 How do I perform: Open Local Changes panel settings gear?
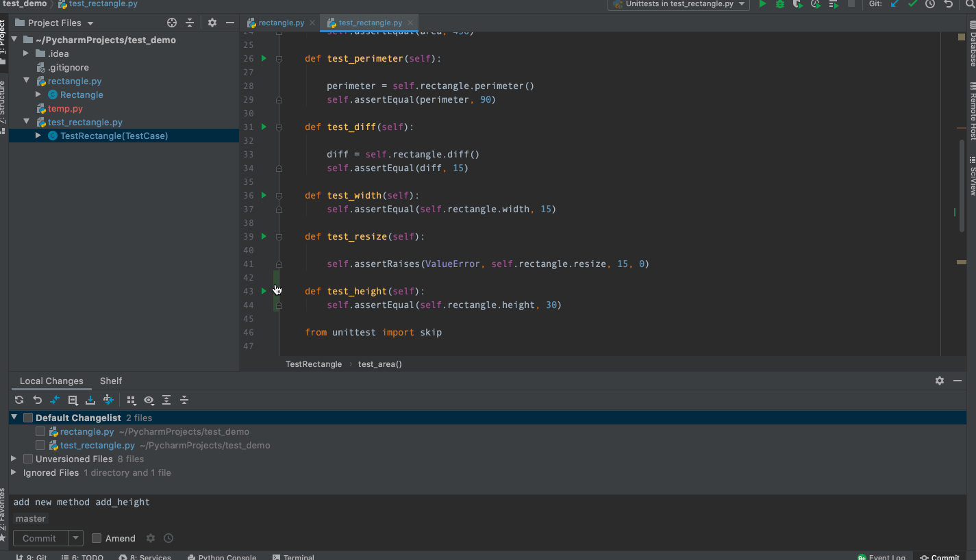point(940,381)
